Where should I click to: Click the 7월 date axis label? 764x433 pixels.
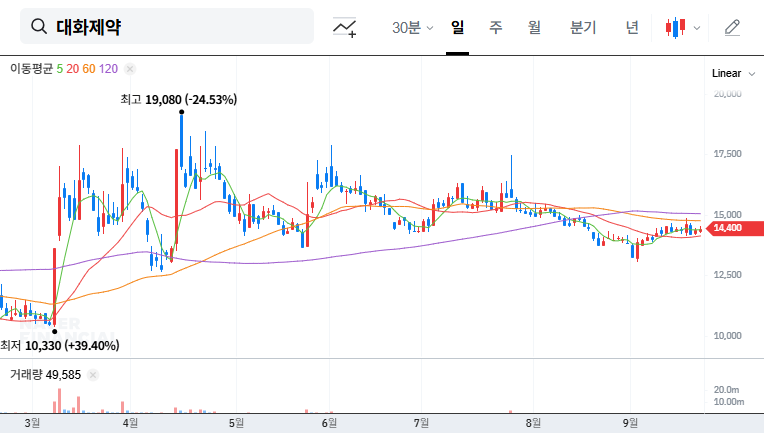421,423
